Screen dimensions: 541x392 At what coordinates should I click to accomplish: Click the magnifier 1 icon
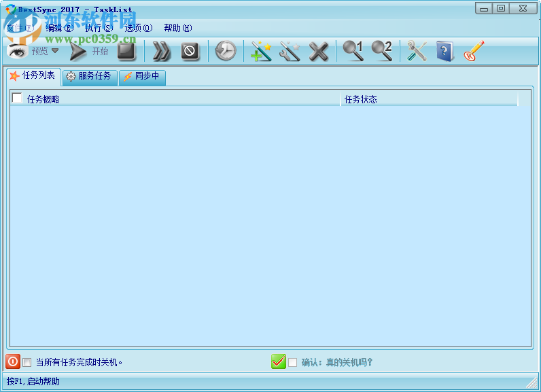coord(353,51)
